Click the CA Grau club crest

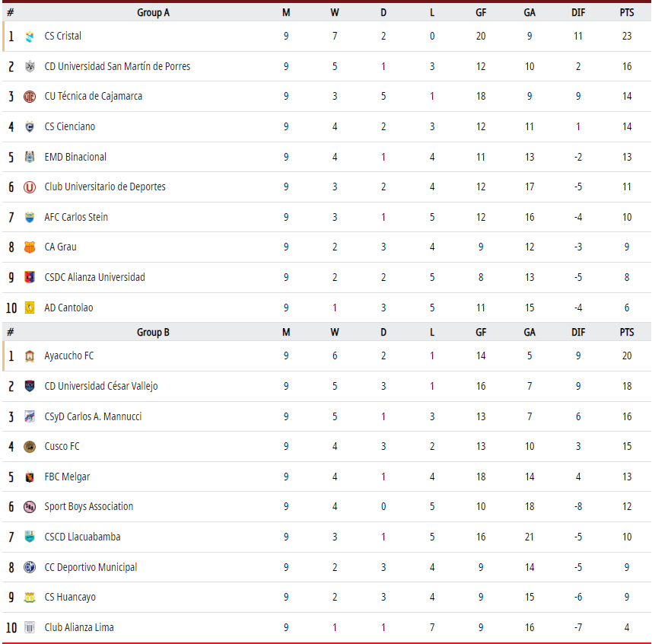30,247
